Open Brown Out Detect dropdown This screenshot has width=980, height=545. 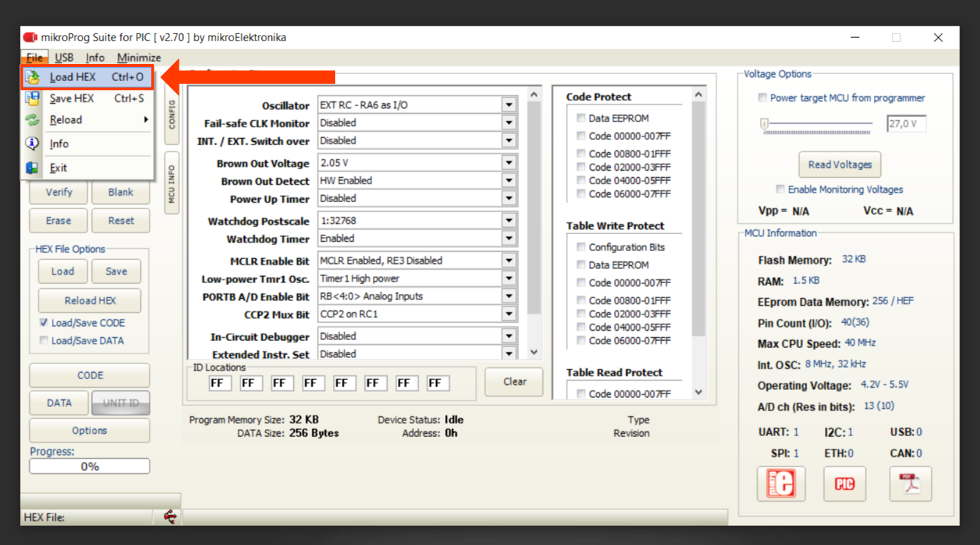point(509,181)
